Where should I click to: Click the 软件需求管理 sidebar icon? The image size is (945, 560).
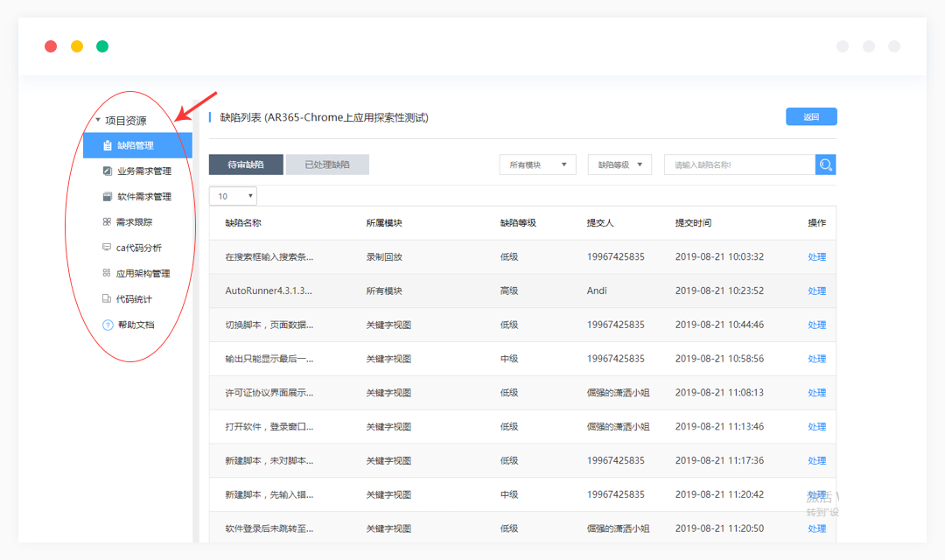click(x=107, y=197)
